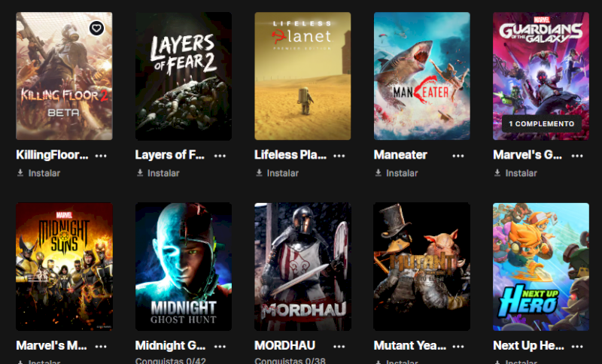The image size is (602, 364).
Task: Open three-dot menu for Mutant Year Zero
Action: coord(458,347)
